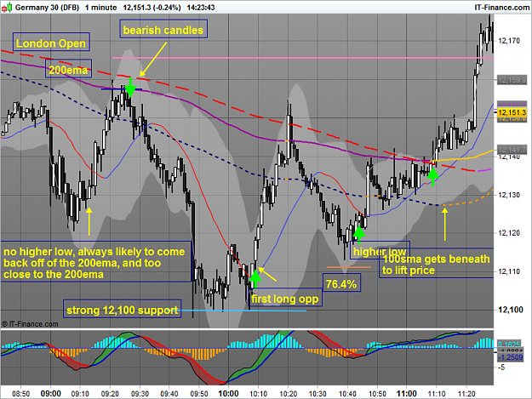This screenshot has width=532, height=399.
Task: Select the -5 indicator scale label
Action: pos(502,368)
